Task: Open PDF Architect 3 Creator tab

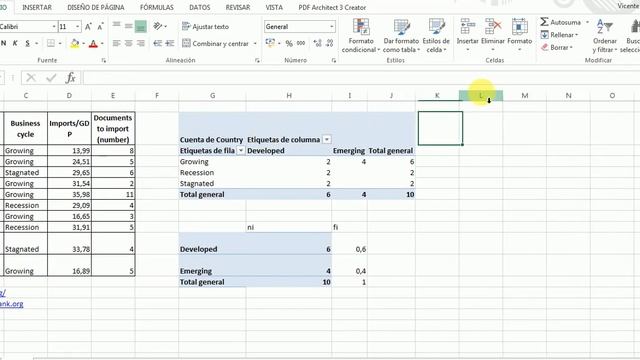Action: [332, 7]
